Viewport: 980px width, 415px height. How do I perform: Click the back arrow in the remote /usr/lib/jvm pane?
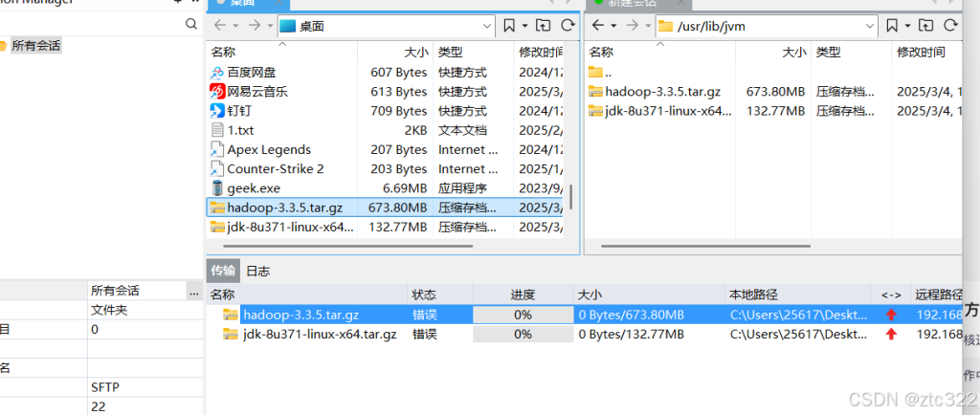coord(598,26)
